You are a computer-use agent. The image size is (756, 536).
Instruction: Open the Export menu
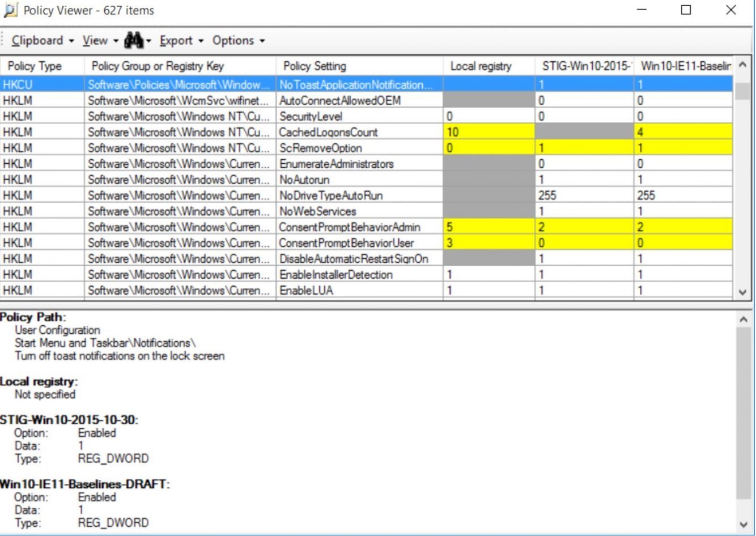pos(178,40)
